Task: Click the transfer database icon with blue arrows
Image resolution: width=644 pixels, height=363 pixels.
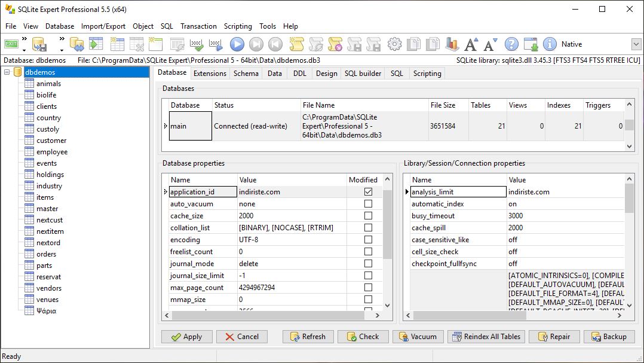Action: click(77, 44)
